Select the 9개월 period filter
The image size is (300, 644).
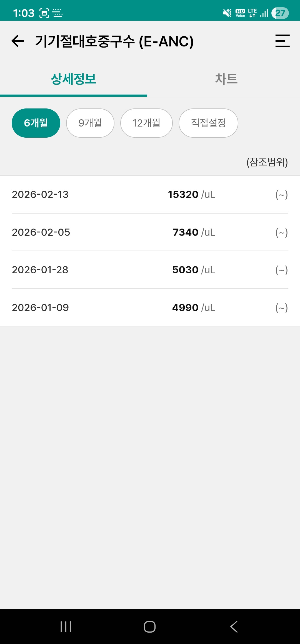pyautogui.click(x=90, y=123)
